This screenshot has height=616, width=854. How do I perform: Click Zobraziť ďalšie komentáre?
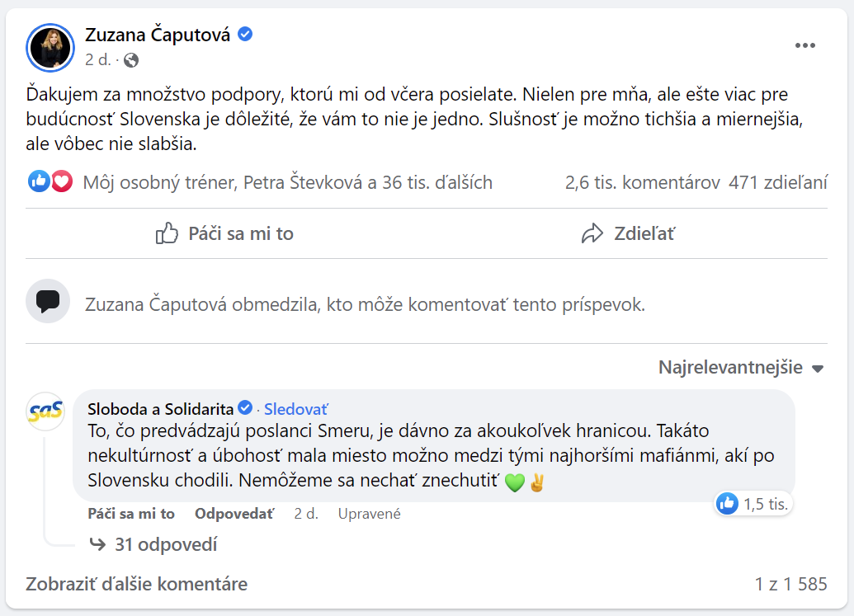click(x=137, y=584)
